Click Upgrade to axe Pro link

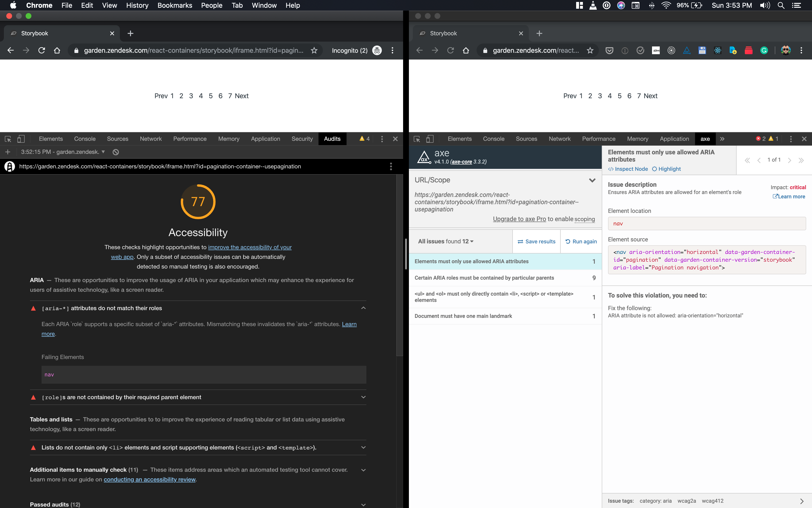519,219
